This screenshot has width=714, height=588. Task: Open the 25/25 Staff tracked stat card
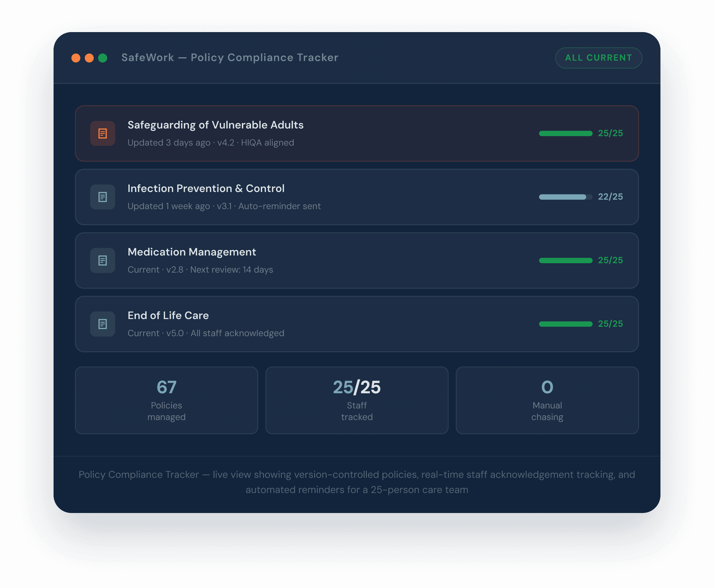[357, 400]
